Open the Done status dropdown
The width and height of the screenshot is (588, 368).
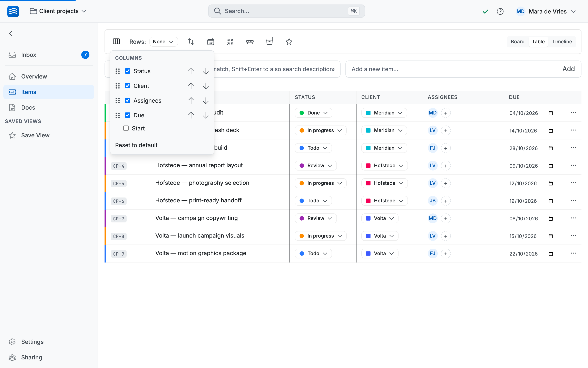point(313,113)
